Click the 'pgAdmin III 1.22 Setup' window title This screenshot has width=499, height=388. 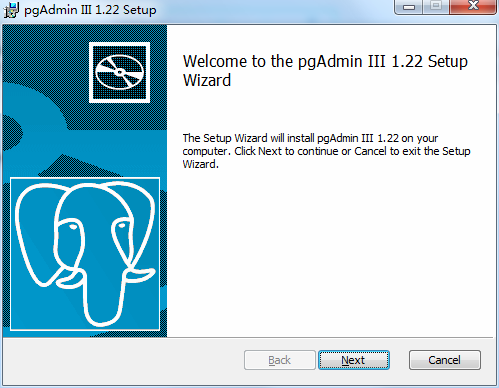90,10
